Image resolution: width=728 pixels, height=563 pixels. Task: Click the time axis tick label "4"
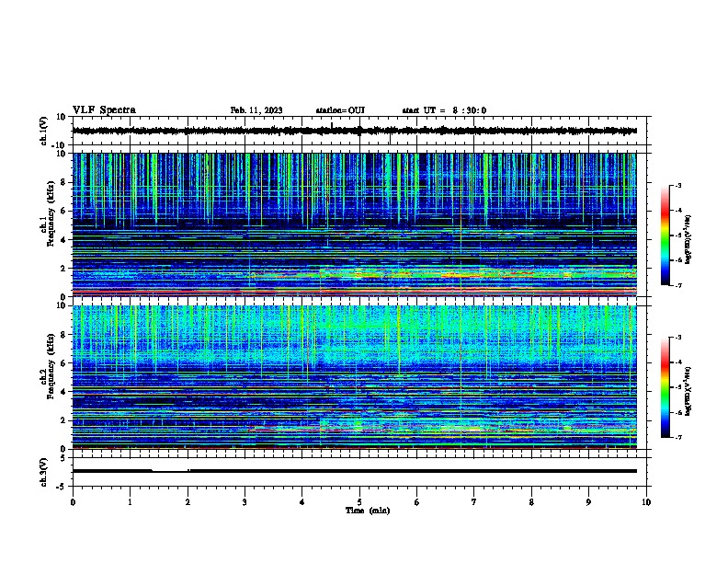tap(302, 502)
